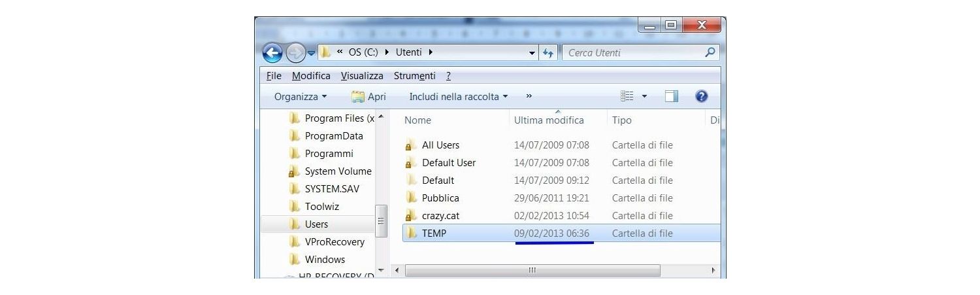This screenshot has height=295, width=980.
Task: Open the Organizza dropdown menu
Action: coord(301,97)
